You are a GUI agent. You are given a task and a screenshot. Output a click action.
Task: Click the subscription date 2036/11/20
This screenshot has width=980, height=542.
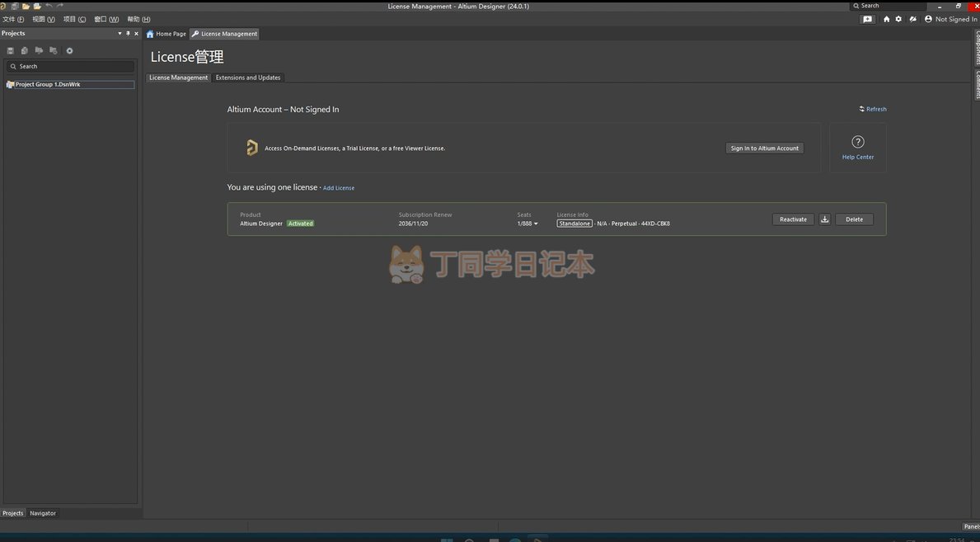(413, 224)
